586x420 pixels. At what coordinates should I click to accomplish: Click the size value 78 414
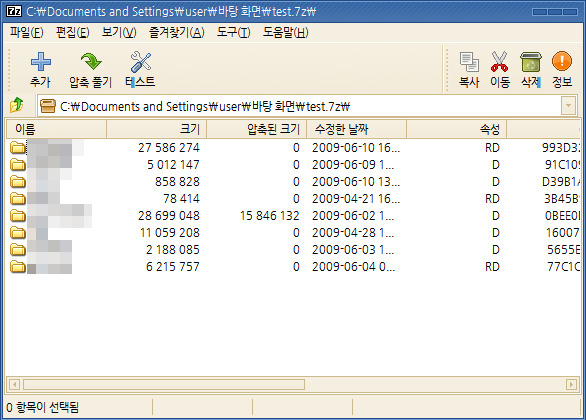point(182,199)
